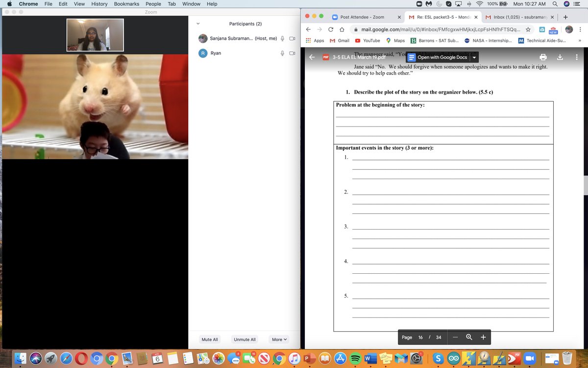Open Siri from the menu bar
The image size is (588, 368).
click(567, 4)
